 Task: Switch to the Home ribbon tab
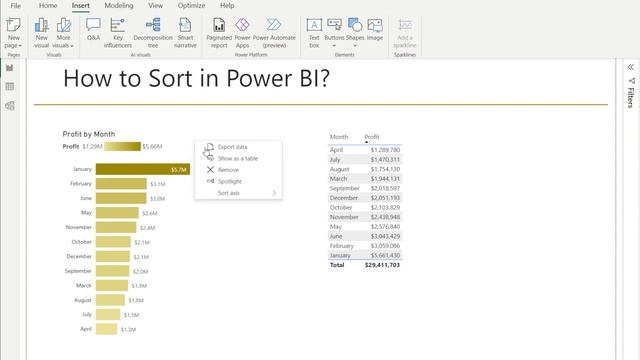[x=48, y=6]
